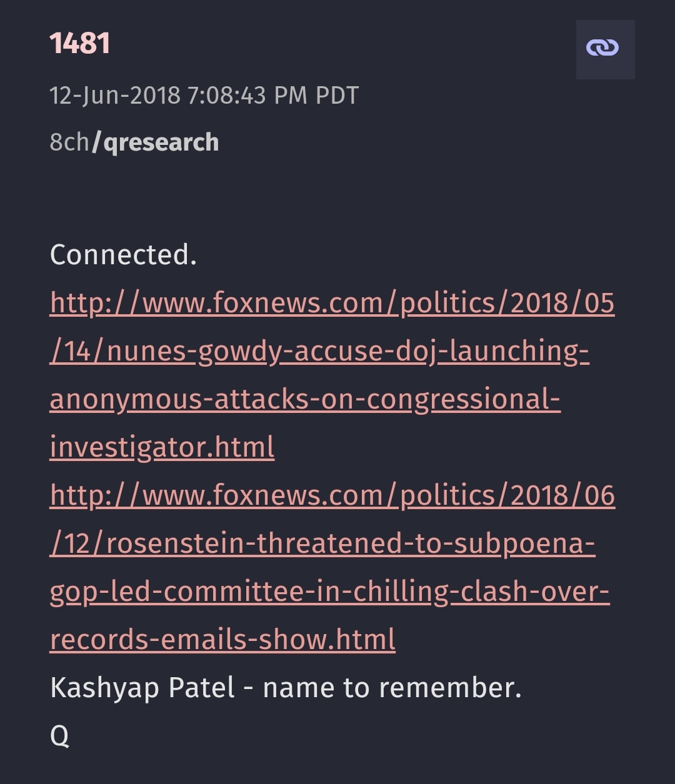
Task: Click the date 12-Jun-2018
Action: pyautogui.click(x=114, y=96)
